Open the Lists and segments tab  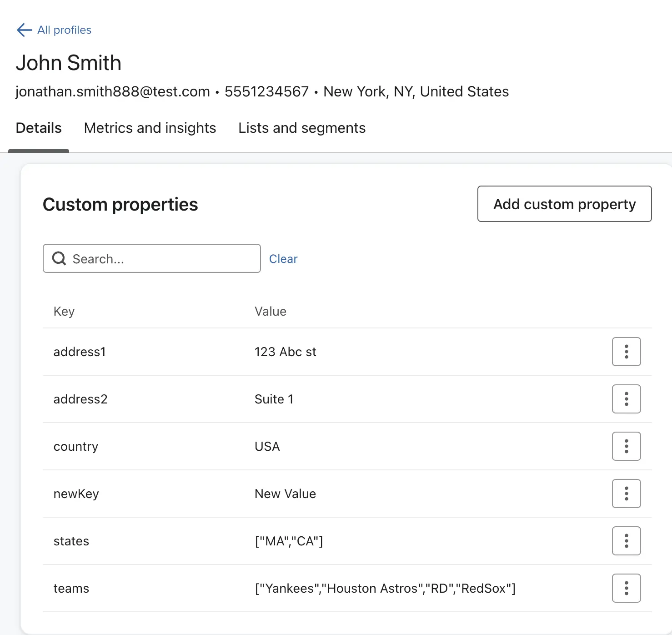click(302, 128)
